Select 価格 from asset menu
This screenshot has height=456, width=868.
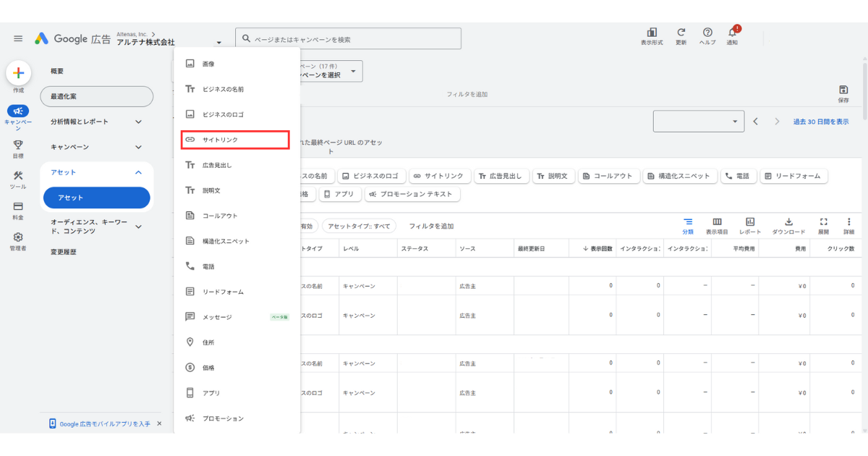point(237,368)
